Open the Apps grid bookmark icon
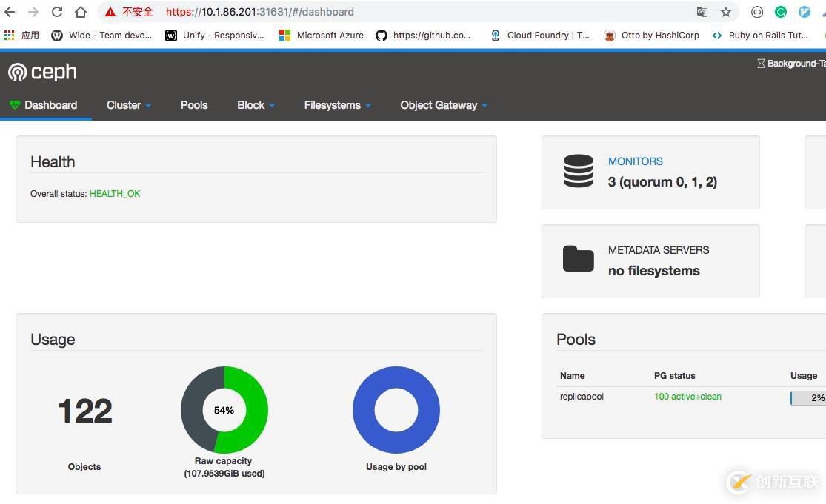The width and height of the screenshot is (826, 504). point(10,35)
